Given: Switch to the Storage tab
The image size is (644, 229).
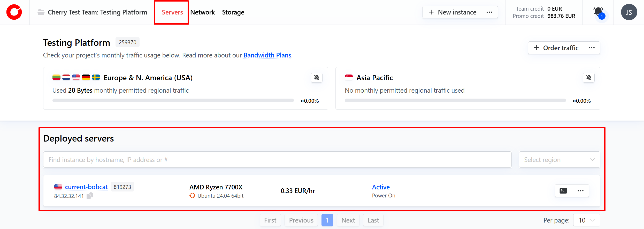Looking at the screenshot, I should (233, 12).
